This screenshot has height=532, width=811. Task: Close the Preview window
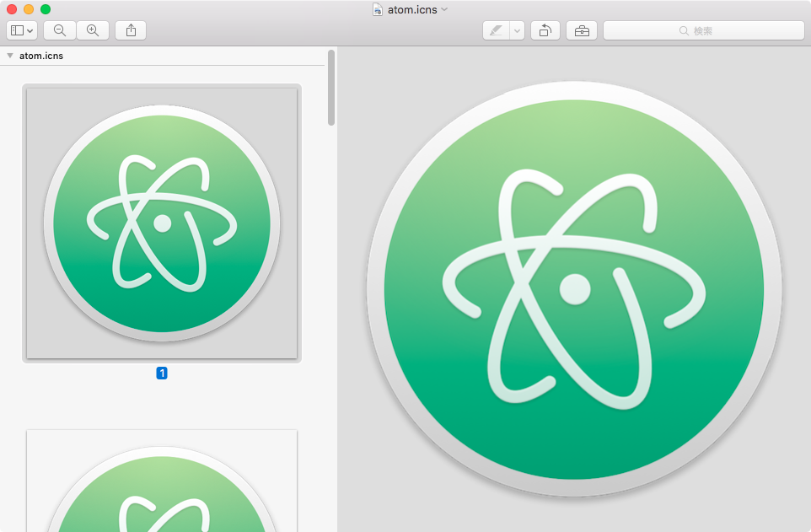tap(12, 9)
